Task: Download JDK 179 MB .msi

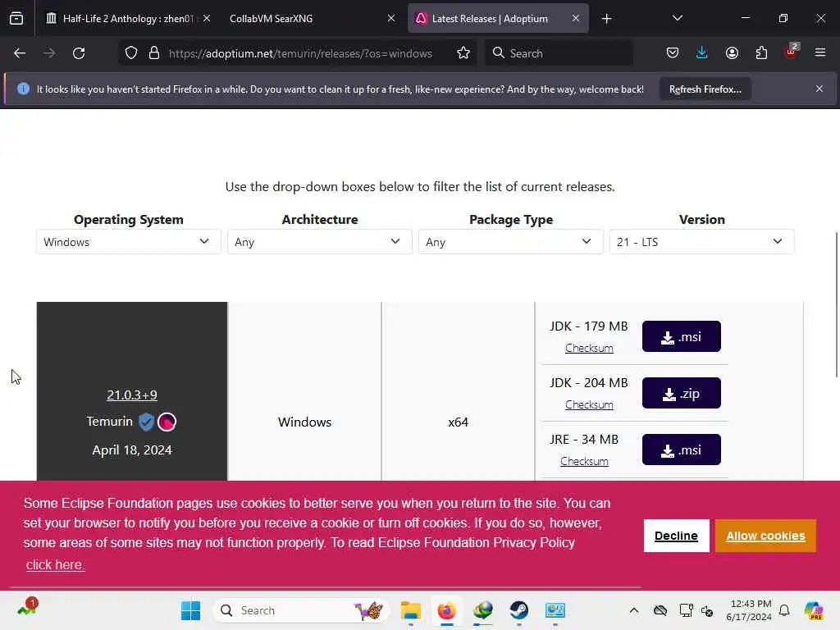Action: click(682, 336)
